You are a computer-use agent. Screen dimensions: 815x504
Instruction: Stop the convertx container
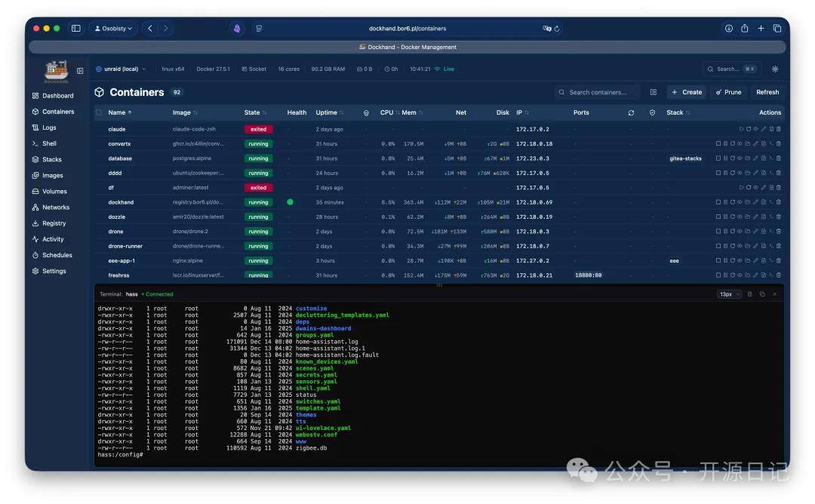718,143
